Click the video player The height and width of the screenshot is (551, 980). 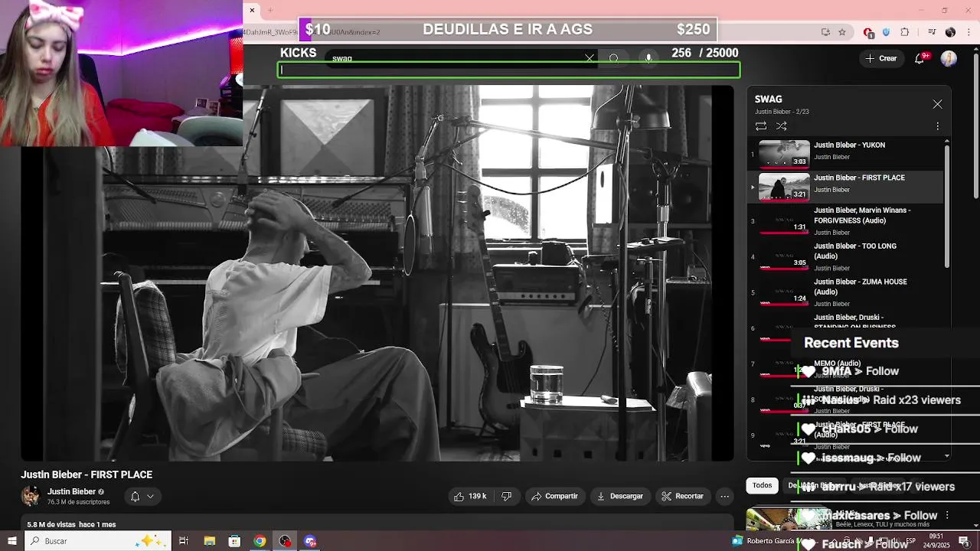click(x=377, y=272)
